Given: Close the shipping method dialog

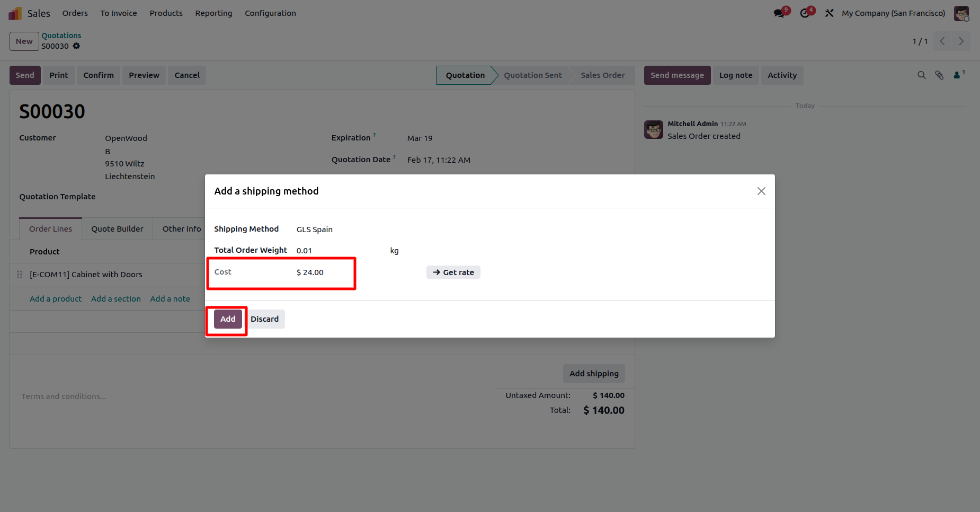Looking at the screenshot, I should click(x=761, y=191).
